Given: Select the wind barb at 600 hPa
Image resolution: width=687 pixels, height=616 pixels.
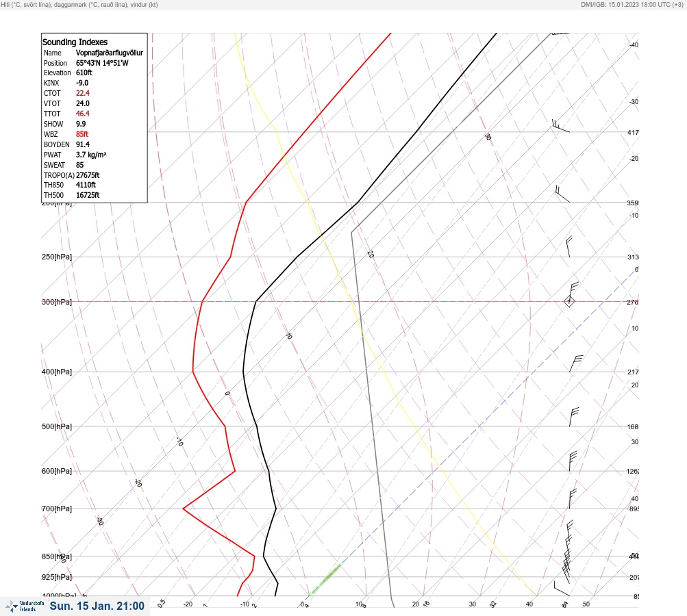Looking at the screenshot, I should pyautogui.click(x=573, y=461).
